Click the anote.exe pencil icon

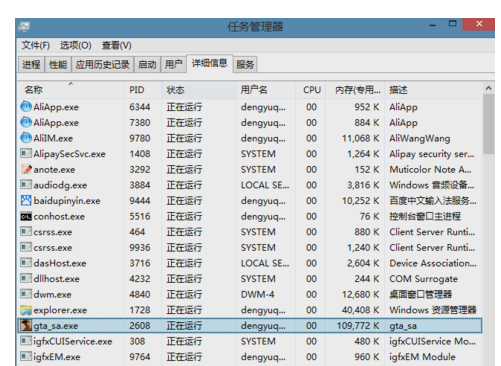pos(26,169)
